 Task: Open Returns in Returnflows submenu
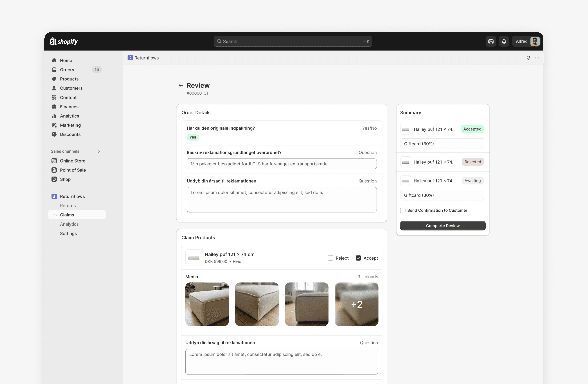coord(68,206)
